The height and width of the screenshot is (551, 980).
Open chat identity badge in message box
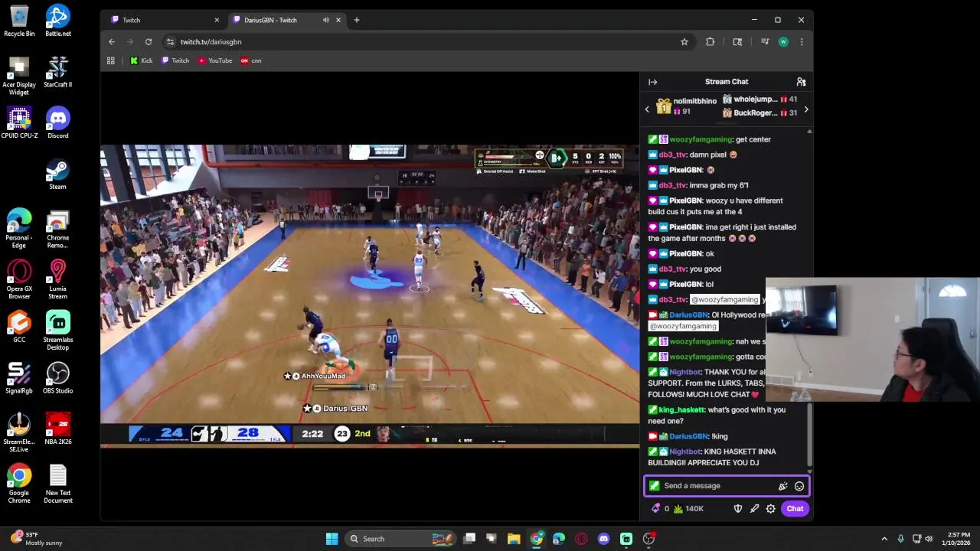[654, 486]
